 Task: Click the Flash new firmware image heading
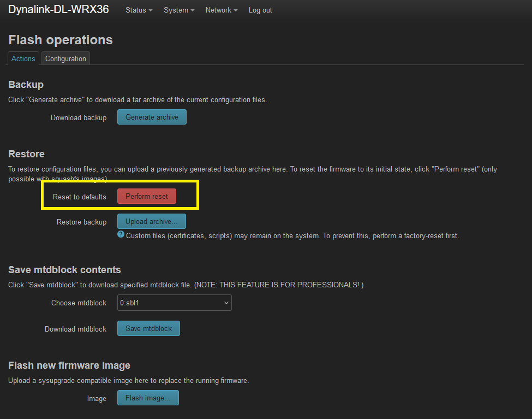[x=69, y=365]
